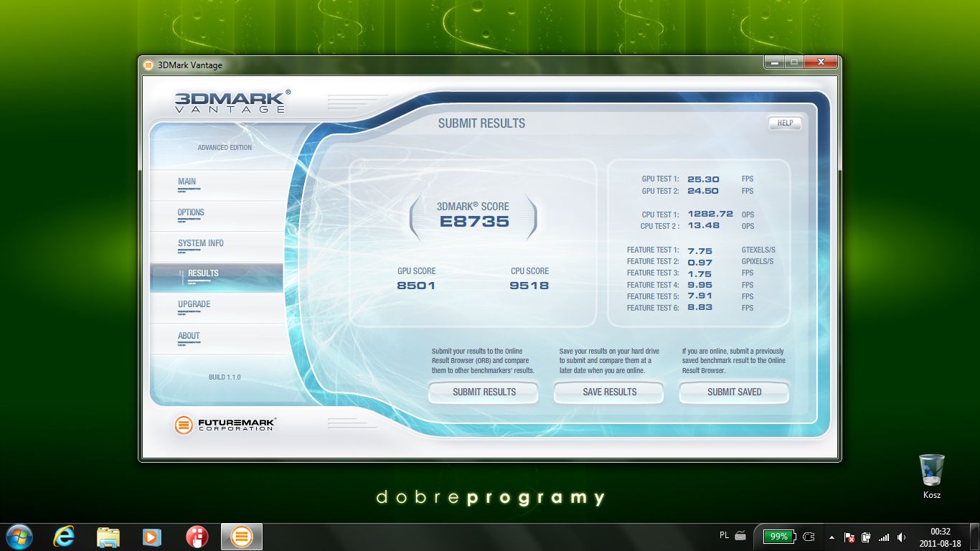Viewport: 980px width, 551px height.
Task: Minimize the 3DMark Vantage window
Action: tap(773, 62)
